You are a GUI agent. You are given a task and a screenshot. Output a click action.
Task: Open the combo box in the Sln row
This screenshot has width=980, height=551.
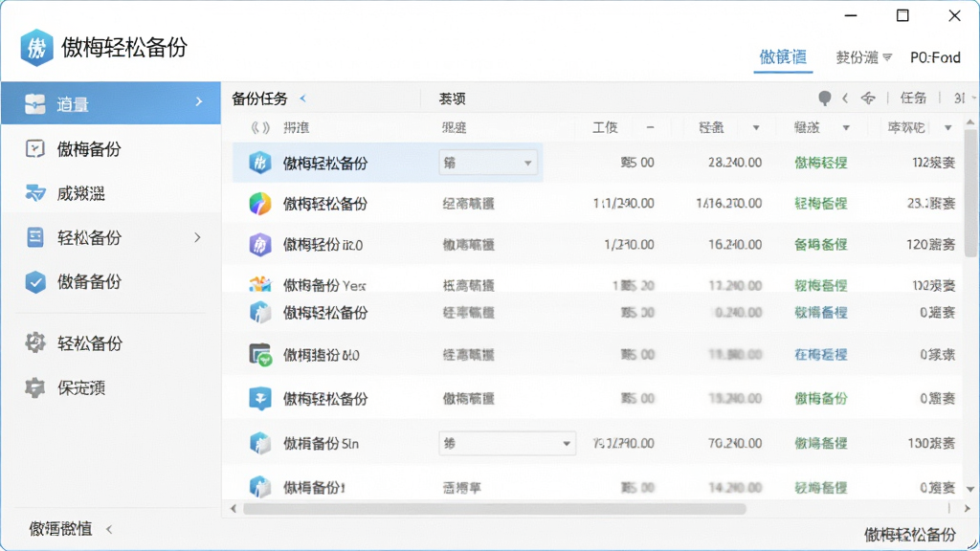[507, 444]
